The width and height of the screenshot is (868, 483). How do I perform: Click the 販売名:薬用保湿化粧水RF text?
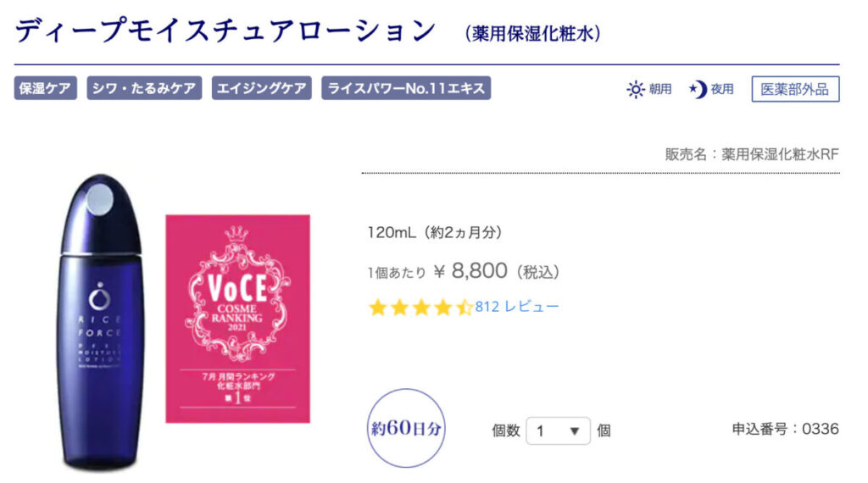point(752,155)
